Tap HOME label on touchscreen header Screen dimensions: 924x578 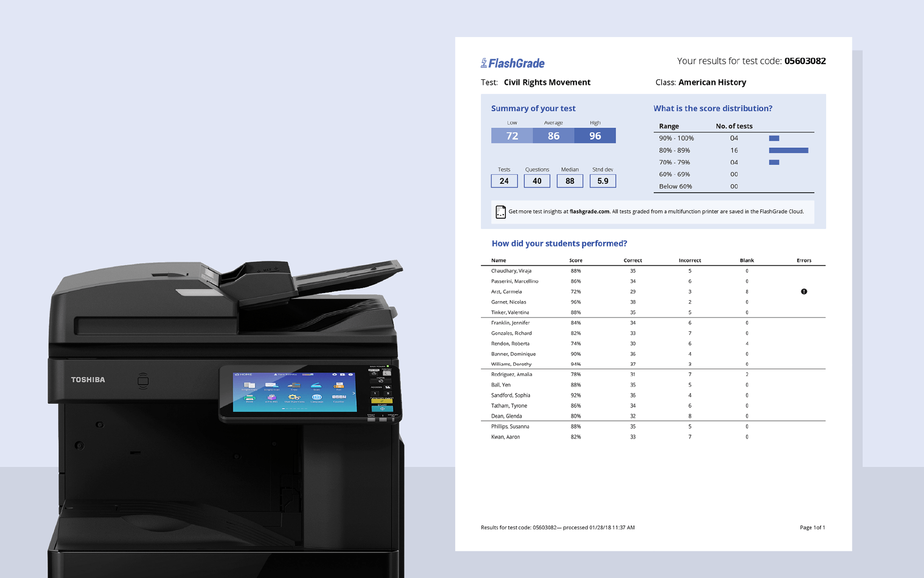(244, 374)
